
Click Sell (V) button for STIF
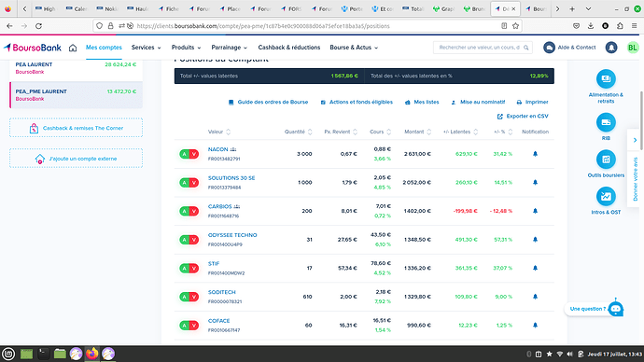click(x=194, y=269)
